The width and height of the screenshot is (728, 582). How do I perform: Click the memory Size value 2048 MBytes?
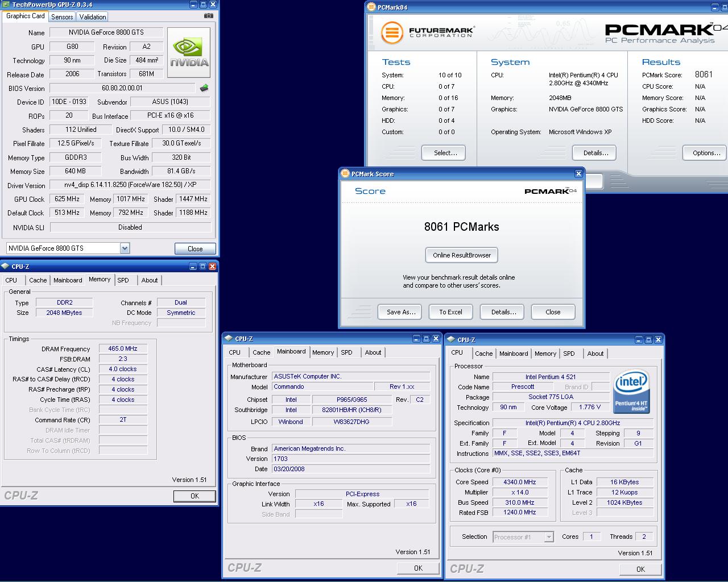[64, 313]
